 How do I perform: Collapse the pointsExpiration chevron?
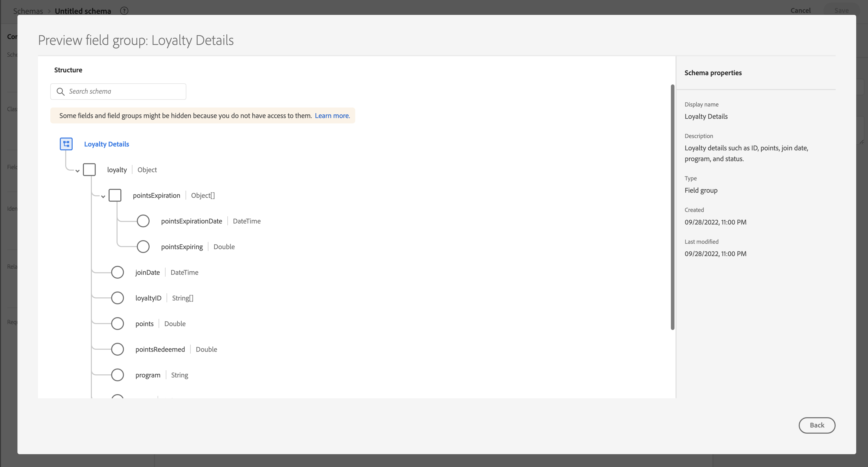click(103, 197)
